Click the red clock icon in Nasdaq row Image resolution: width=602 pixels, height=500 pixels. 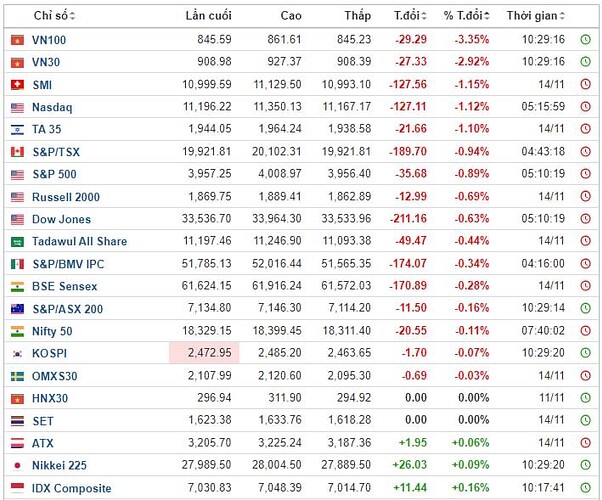pos(585,107)
